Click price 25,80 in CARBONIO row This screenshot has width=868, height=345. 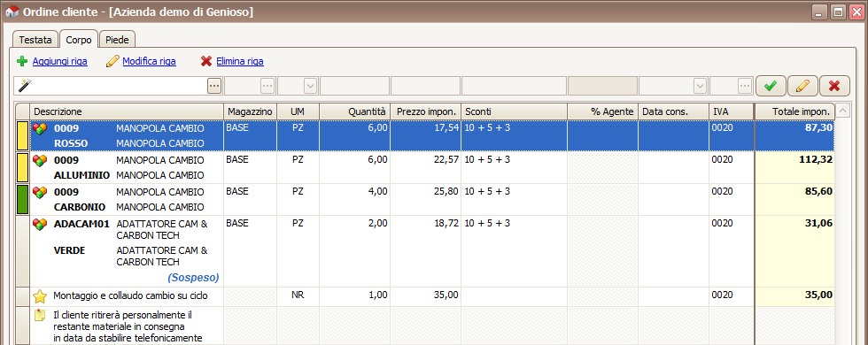[446, 192]
